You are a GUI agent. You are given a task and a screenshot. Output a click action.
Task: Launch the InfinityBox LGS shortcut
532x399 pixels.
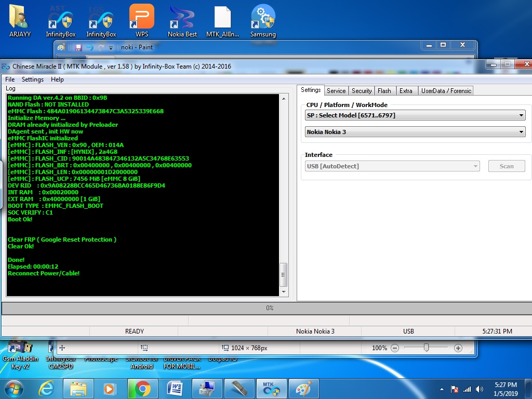(x=101, y=20)
